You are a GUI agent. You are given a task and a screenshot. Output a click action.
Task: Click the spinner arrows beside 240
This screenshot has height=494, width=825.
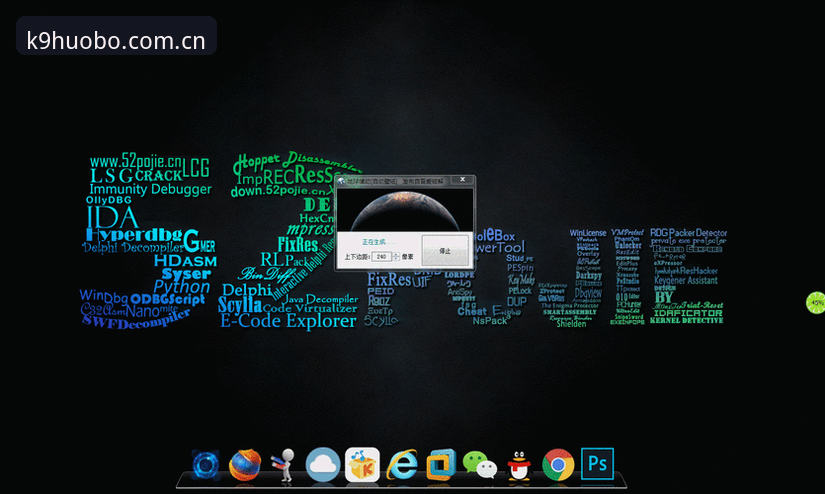pos(396,257)
